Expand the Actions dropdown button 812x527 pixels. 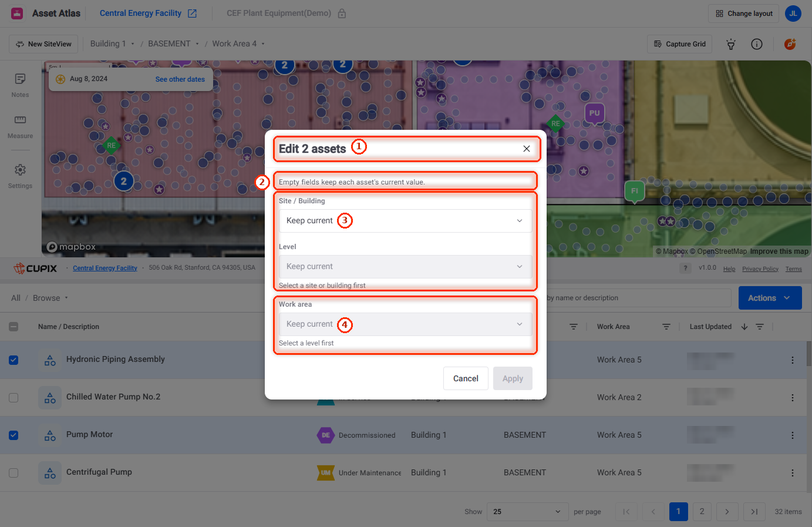click(770, 298)
